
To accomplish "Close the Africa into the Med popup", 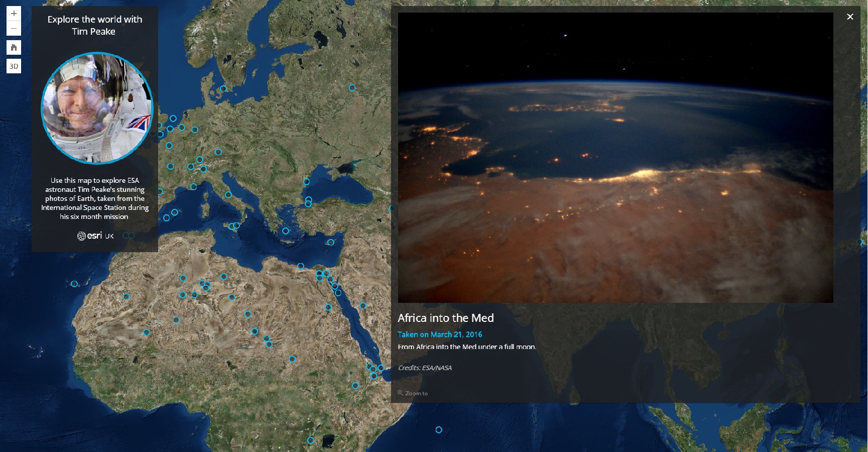I will coord(850,17).
